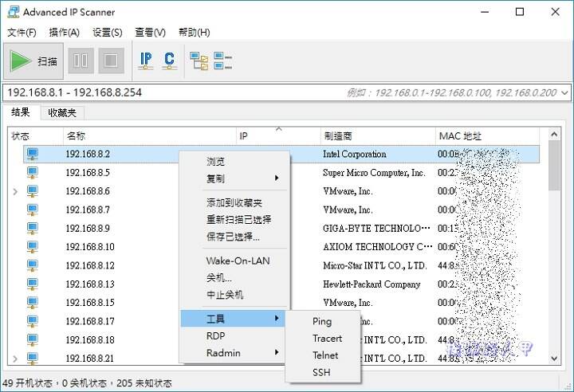Viewport: 574px width, 392px height.
Task: Click the pause scan button
Action: pyautogui.click(x=81, y=61)
